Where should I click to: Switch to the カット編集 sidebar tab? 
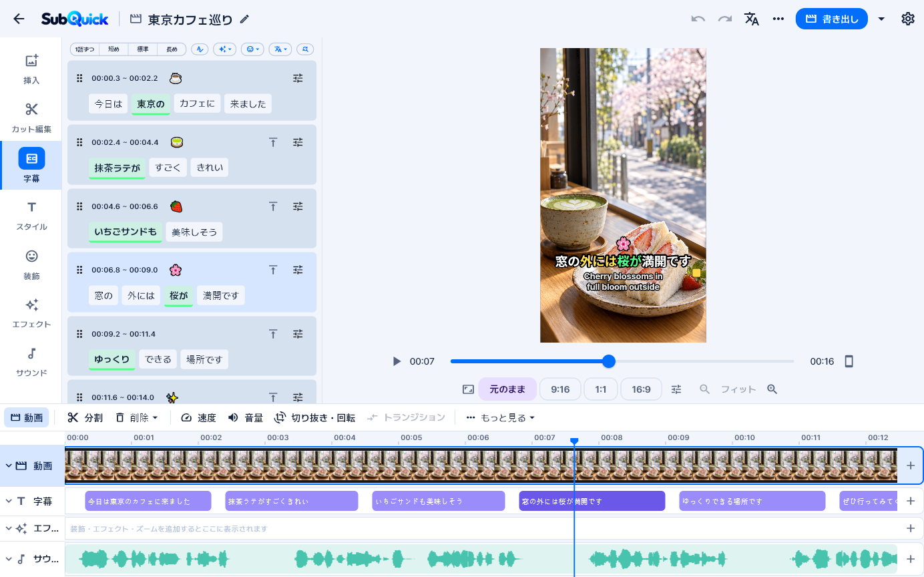(x=31, y=118)
